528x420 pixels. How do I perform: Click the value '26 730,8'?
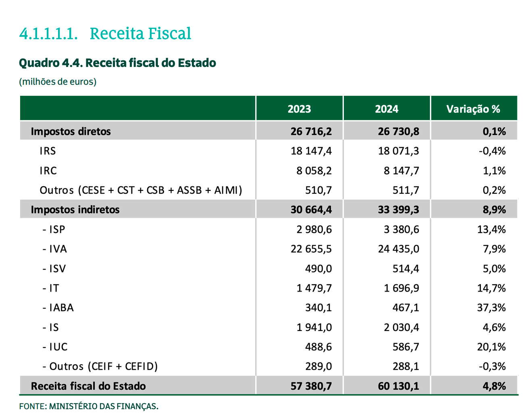[399, 132]
